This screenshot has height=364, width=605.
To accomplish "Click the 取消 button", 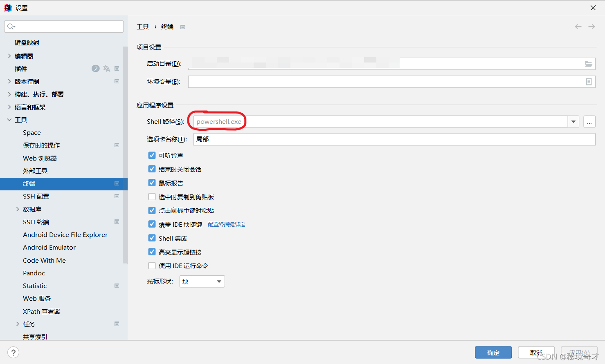I will [x=536, y=353].
